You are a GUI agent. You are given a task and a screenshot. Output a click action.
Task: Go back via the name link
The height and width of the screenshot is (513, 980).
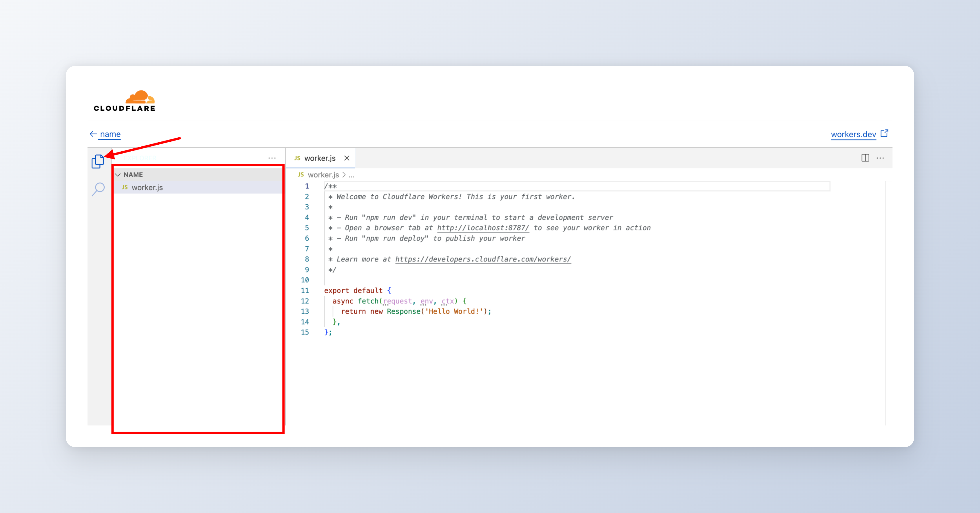(110, 134)
